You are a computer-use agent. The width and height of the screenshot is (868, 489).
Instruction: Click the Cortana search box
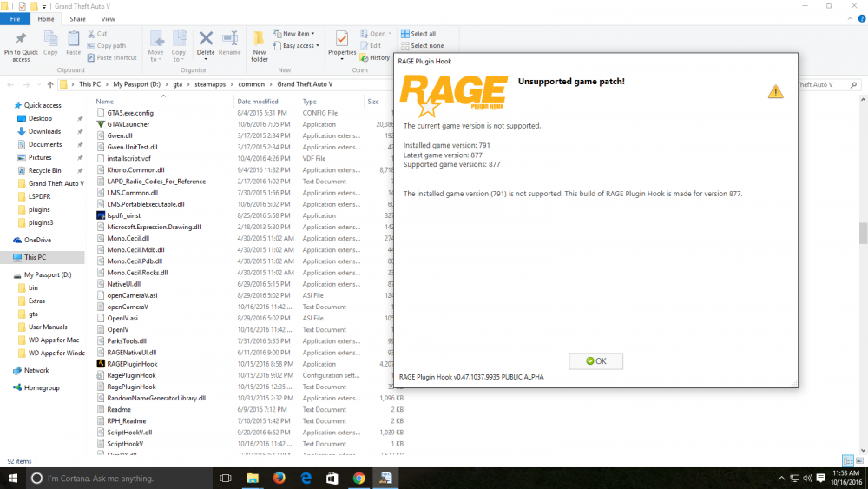tap(119, 478)
